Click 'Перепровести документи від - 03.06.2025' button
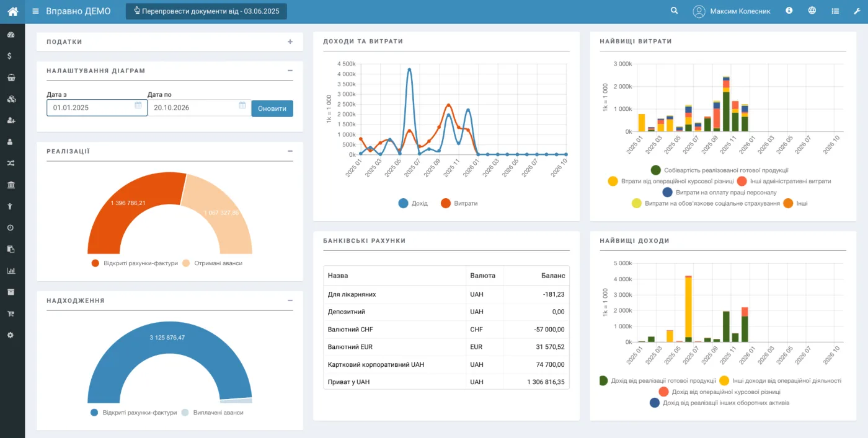Screen dimensions: 868x438 click(206, 11)
